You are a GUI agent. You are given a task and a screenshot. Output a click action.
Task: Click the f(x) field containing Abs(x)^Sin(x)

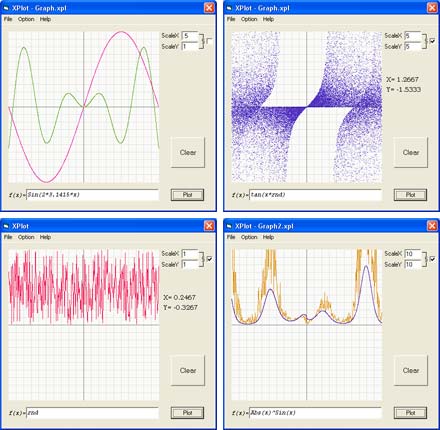click(315, 413)
